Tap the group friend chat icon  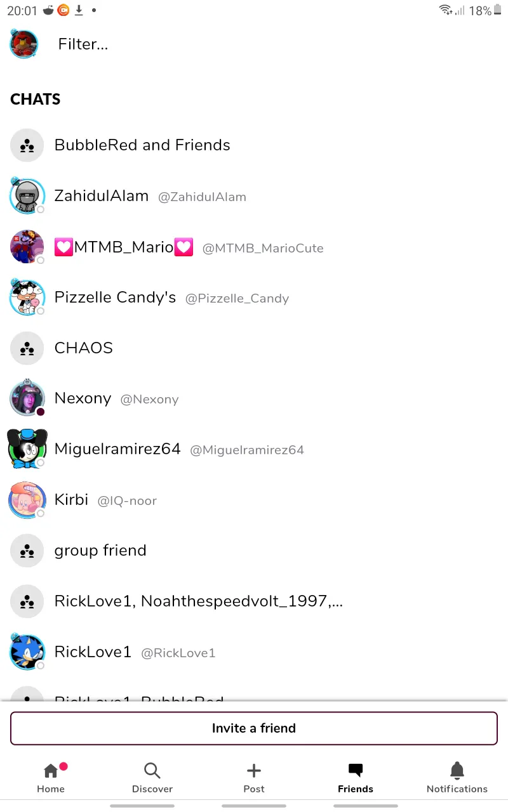[x=27, y=551]
